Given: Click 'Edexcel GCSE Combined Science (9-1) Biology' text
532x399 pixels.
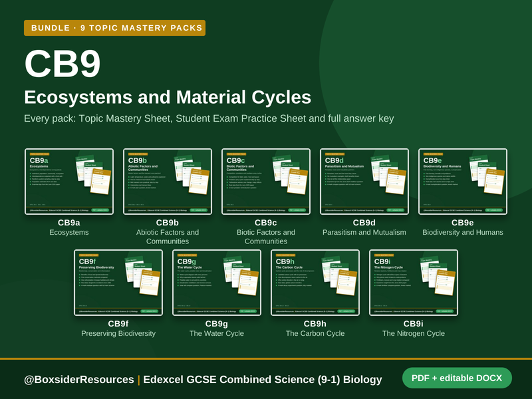Looking at the screenshot, I should (263, 379).
